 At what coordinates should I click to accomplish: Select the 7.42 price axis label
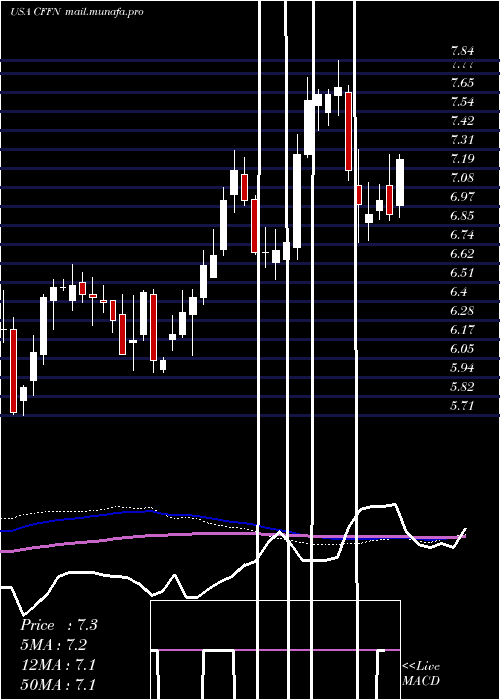[462, 121]
